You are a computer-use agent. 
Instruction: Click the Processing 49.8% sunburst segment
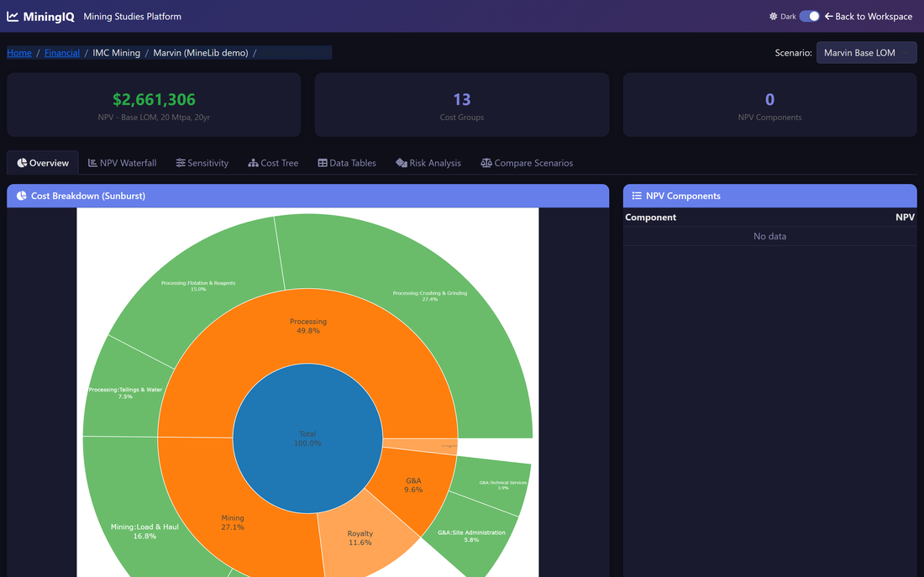click(307, 326)
